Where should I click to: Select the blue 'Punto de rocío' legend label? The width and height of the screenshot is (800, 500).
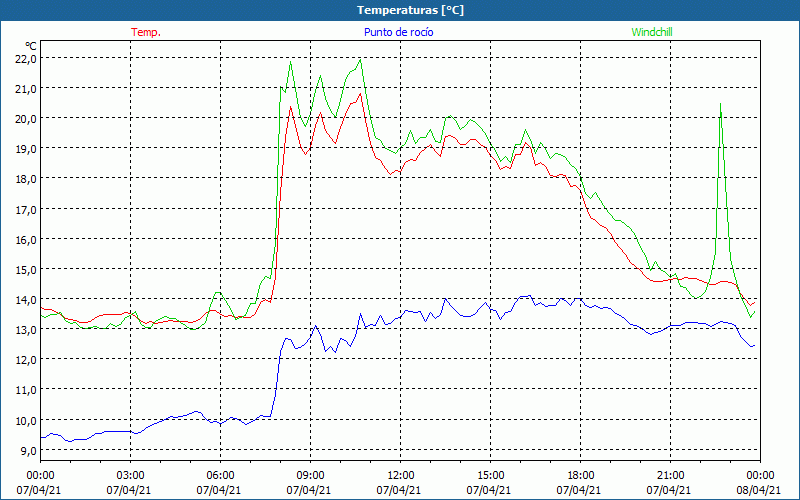pos(398,32)
